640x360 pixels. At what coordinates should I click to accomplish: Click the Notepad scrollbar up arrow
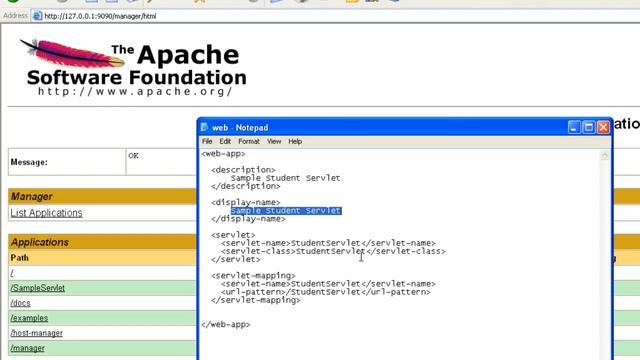coord(604,155)
